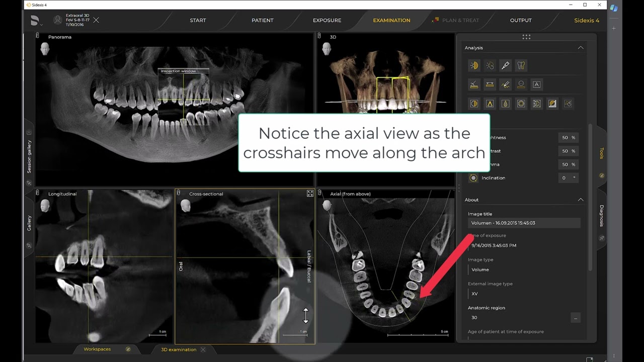Go to the OUTPUT phase tab
The height and width of the screenshot is (362, 644).
tap(521, 21)
